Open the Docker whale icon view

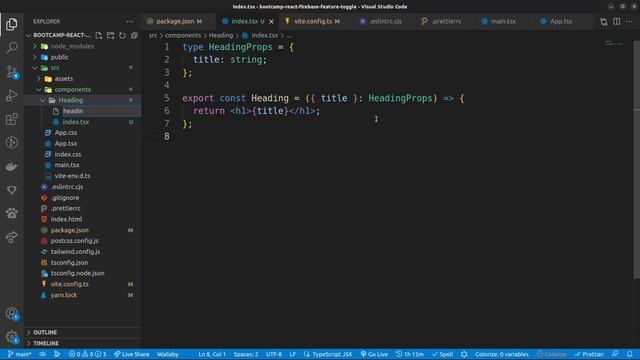(x=11, y=166)
